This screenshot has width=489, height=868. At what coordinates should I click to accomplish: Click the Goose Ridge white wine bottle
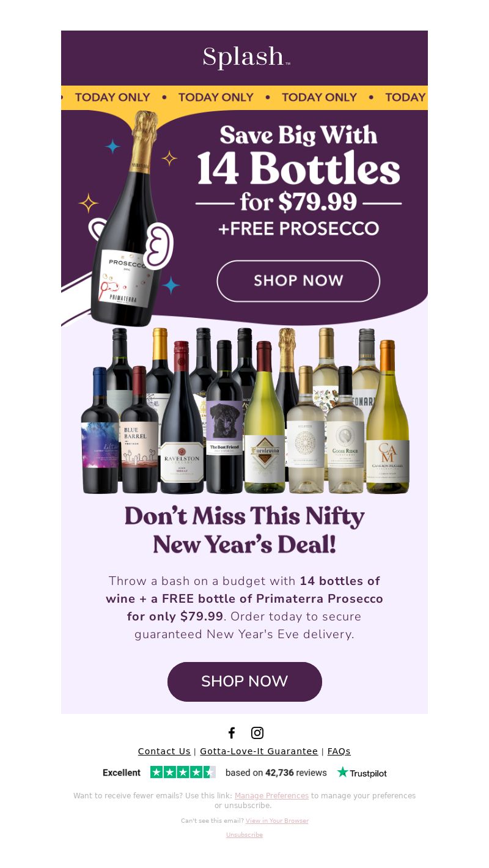345,430
